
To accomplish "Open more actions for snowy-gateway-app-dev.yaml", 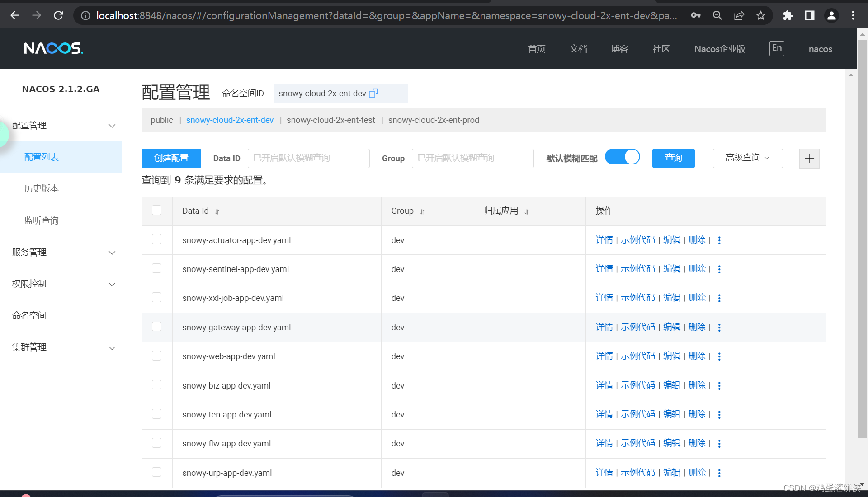I will point(719,328).
